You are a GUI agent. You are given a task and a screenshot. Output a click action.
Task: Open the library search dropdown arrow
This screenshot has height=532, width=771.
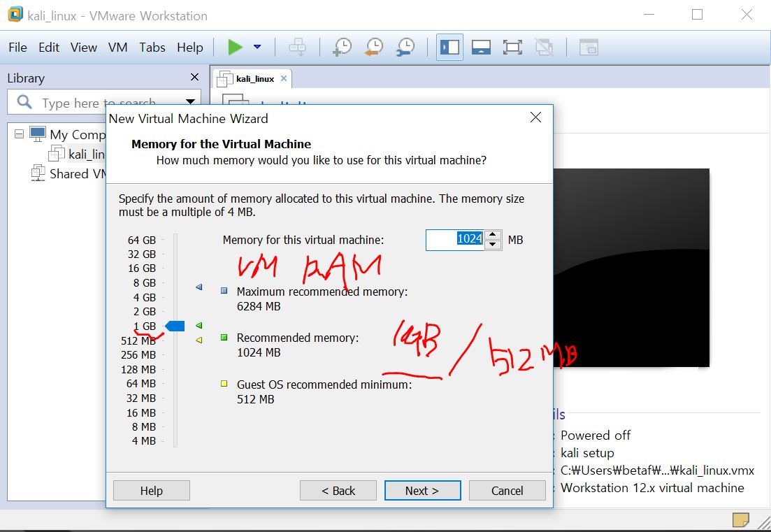pyautogui.click(x=190, y=102)
